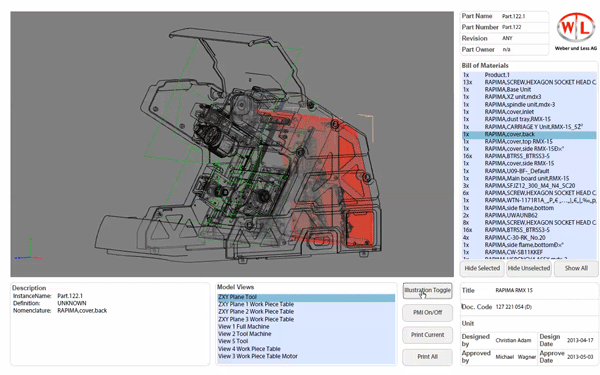Select RAPIMA,spindle unit,mdx-3 row
Screen dimensions: 600x375
click(529, 104)
